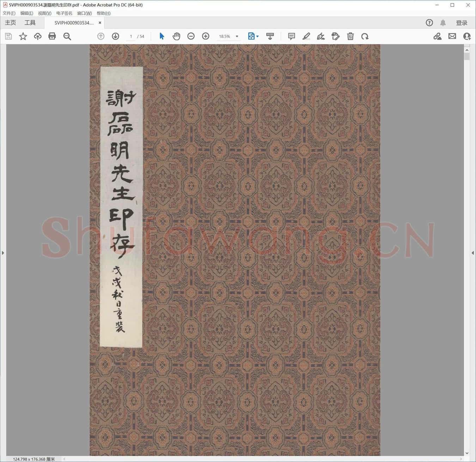Add a comment note

click(292, 36)
